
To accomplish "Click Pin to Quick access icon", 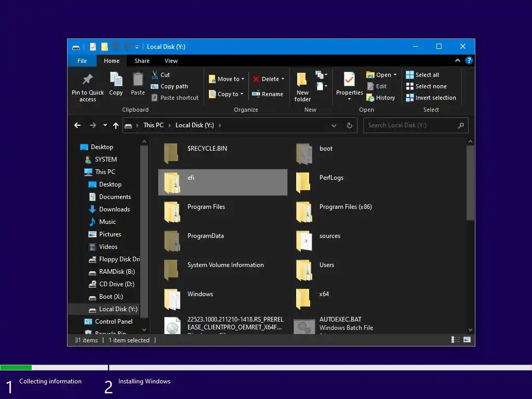I will [x=87, y=79].
